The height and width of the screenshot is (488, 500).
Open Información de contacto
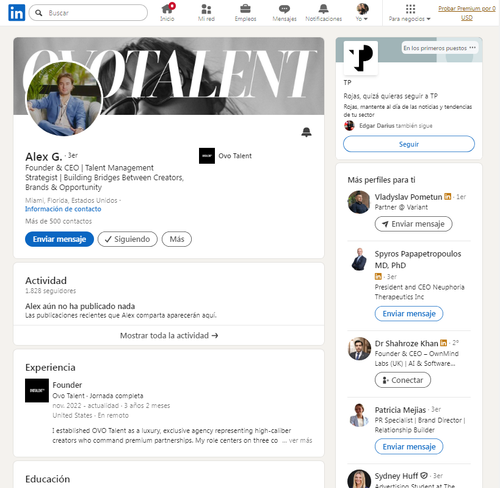click(63, 209)
